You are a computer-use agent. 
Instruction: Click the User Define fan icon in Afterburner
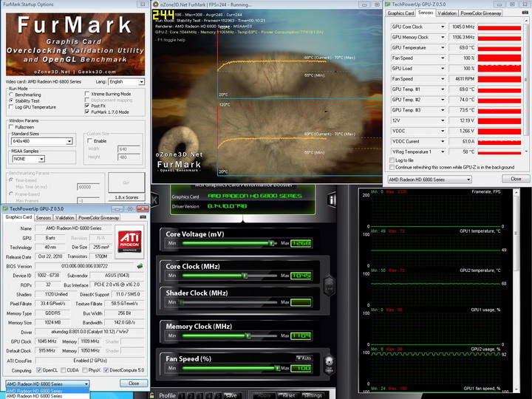point(328,365)
